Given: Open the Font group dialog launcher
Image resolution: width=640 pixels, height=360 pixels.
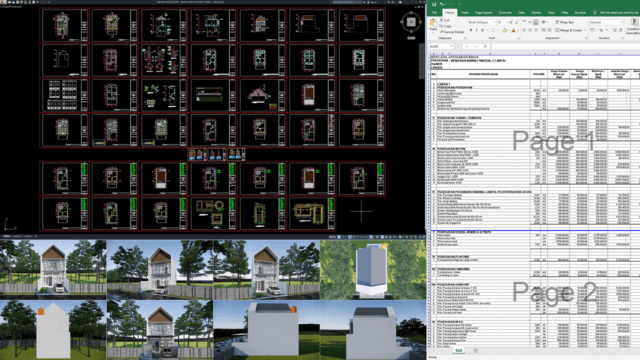Looking at the screenshot, I should pyautogui.click(x=518, y=38).
